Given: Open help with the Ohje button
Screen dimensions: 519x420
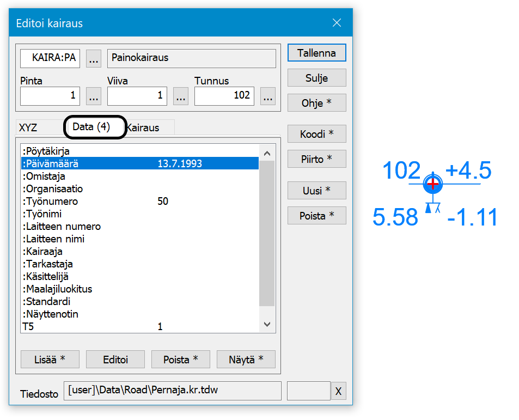Looking at the screenshot, I should (x=316, y=103).
